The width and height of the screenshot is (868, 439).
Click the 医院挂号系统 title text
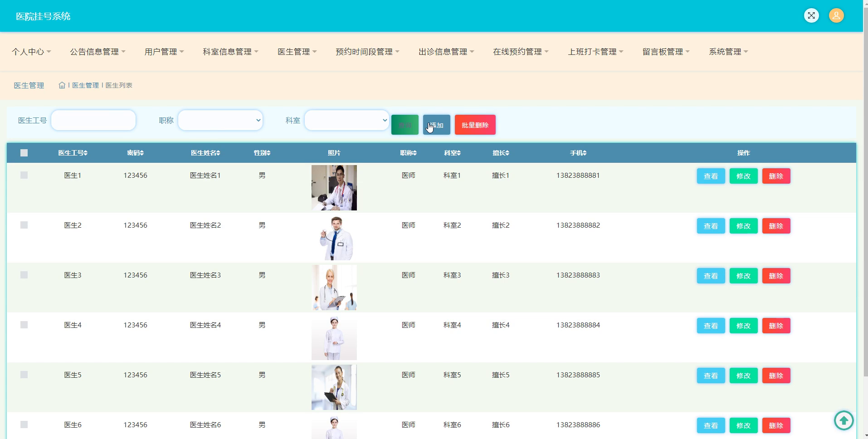pos(43,16)
